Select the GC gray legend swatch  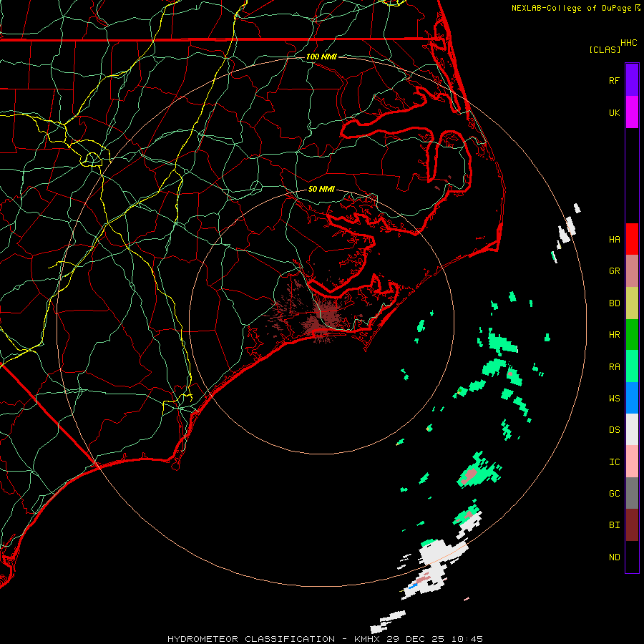[632, 493]
